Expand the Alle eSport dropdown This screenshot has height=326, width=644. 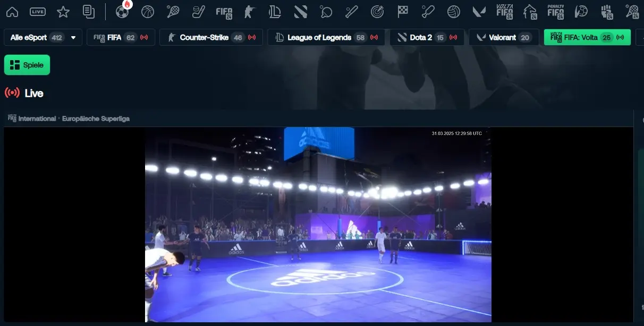point(43,37)
